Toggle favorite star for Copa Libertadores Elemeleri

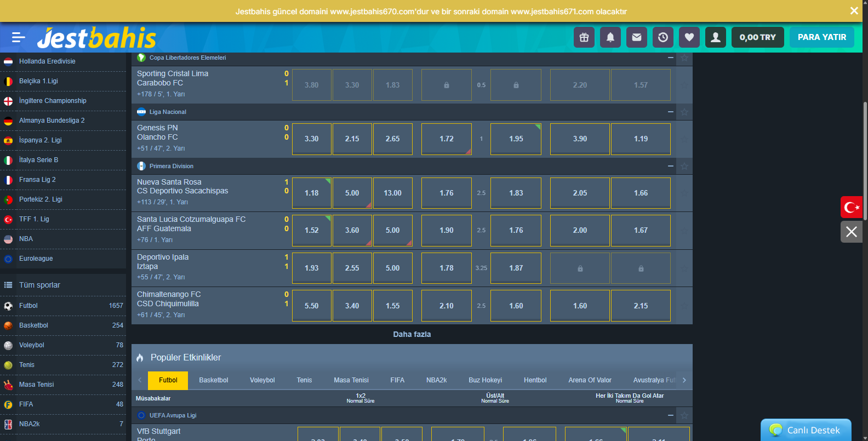(684, 58)
